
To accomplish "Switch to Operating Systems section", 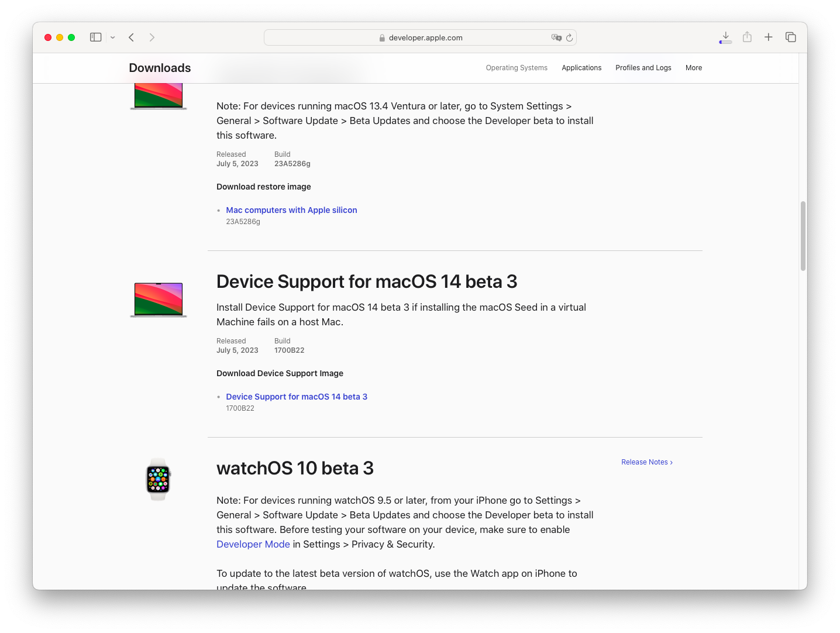I will pos(517,68).
